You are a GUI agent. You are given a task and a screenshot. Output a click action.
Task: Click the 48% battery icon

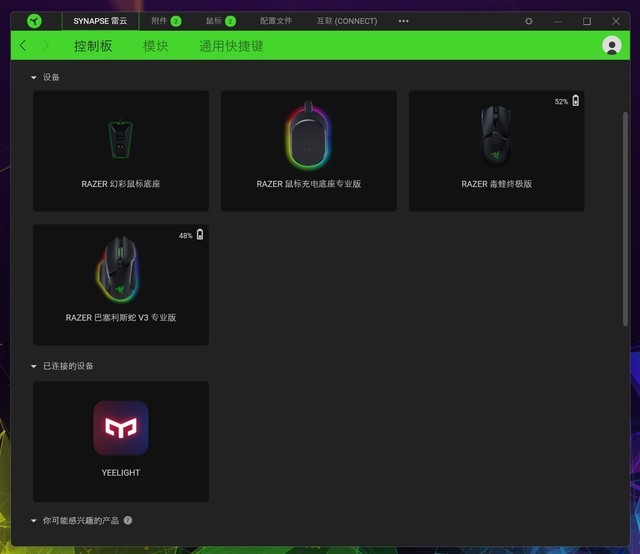click(x=200, y=235)
